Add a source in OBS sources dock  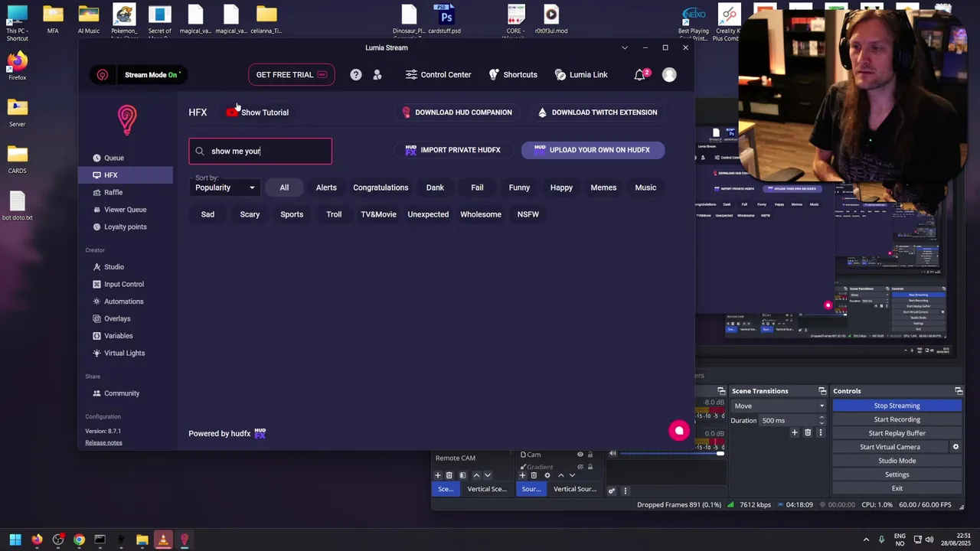click(x=522, y=475)
